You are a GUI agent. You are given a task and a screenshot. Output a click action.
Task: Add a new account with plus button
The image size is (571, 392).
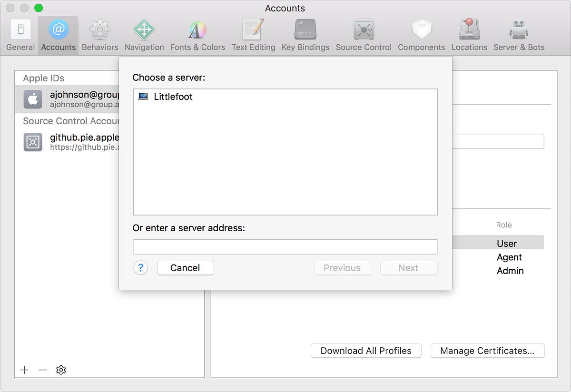25,370
